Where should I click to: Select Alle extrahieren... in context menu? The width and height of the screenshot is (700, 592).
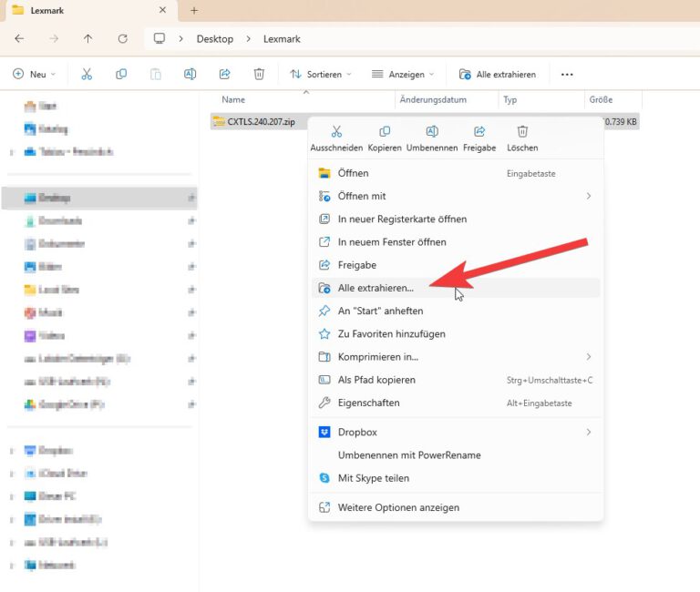coord(456,288)
